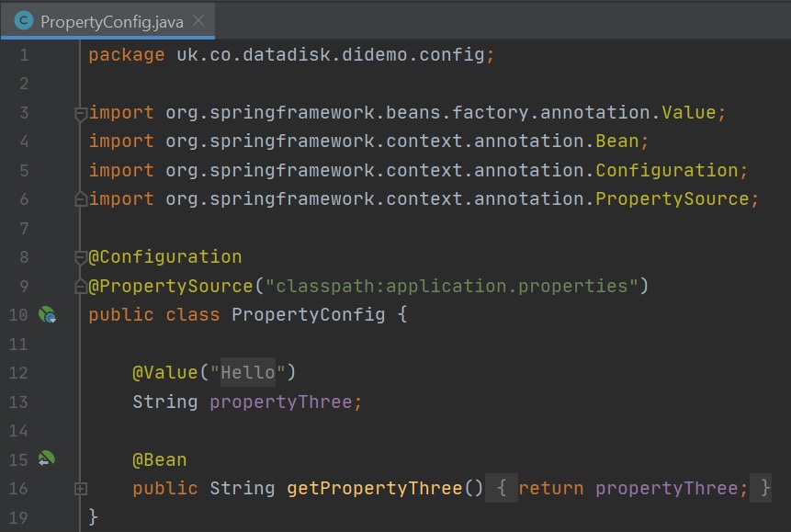The width and height of the screenshot is (791, 532).
Task: Click line number 12 in the gutter
Action: [x=19, y=373]
